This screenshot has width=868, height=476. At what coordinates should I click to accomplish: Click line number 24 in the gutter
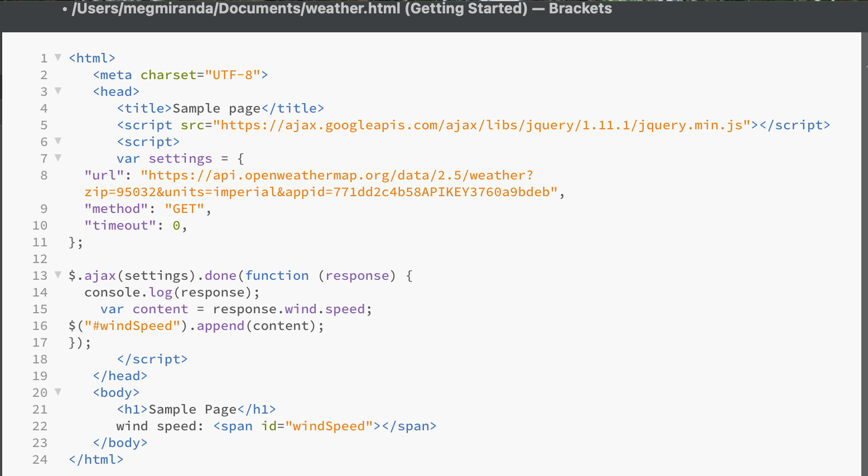point(40,460)
